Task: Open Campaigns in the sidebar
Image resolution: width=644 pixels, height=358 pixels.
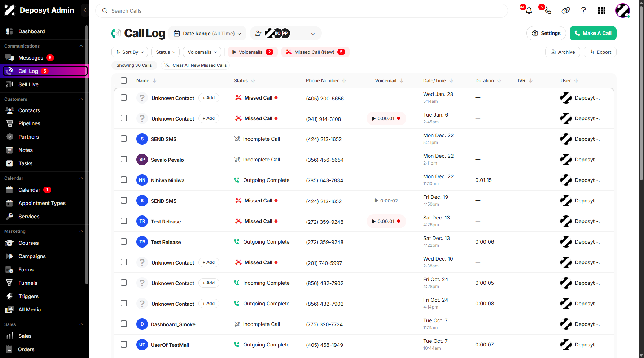Action: point(32,256)
